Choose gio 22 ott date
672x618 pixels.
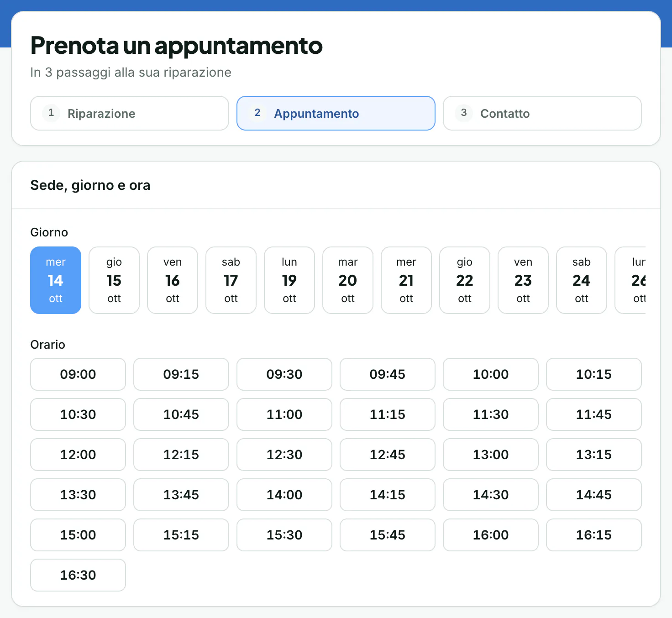pos(465,280)
